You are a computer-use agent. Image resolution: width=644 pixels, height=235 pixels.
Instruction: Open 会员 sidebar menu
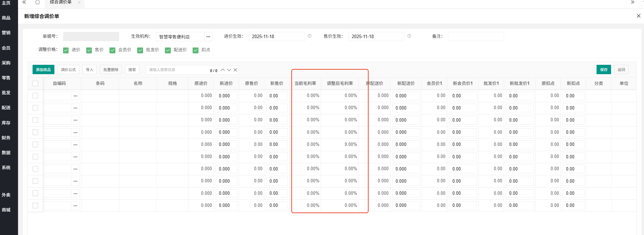tap(6, 48)
